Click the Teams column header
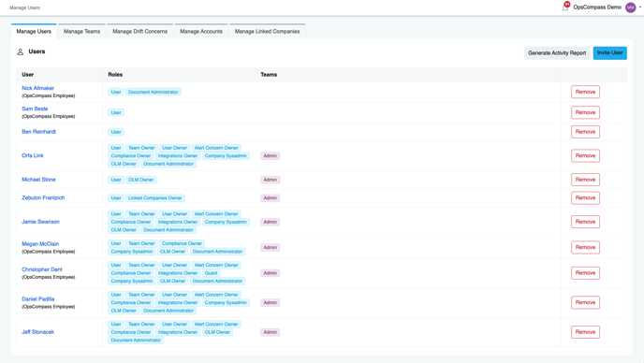 point(269,74)
